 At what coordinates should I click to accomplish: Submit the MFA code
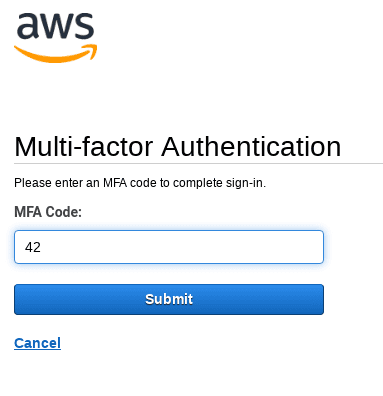(169, 299)
